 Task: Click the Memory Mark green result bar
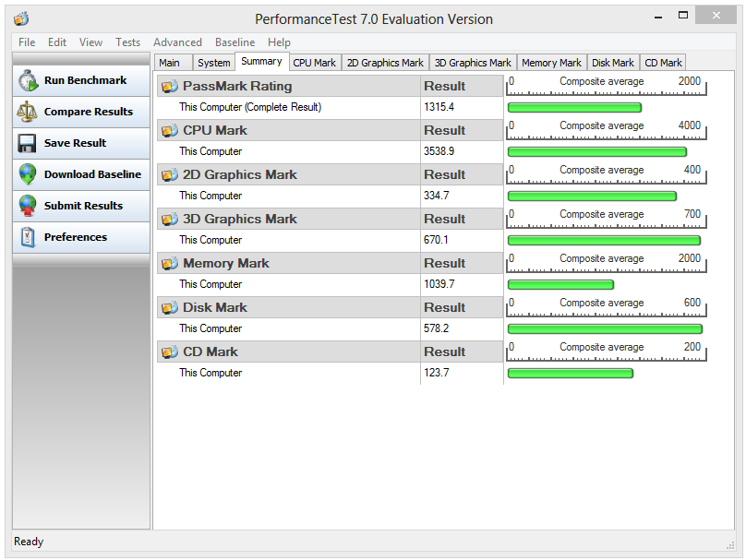click(x=561, y=285)
